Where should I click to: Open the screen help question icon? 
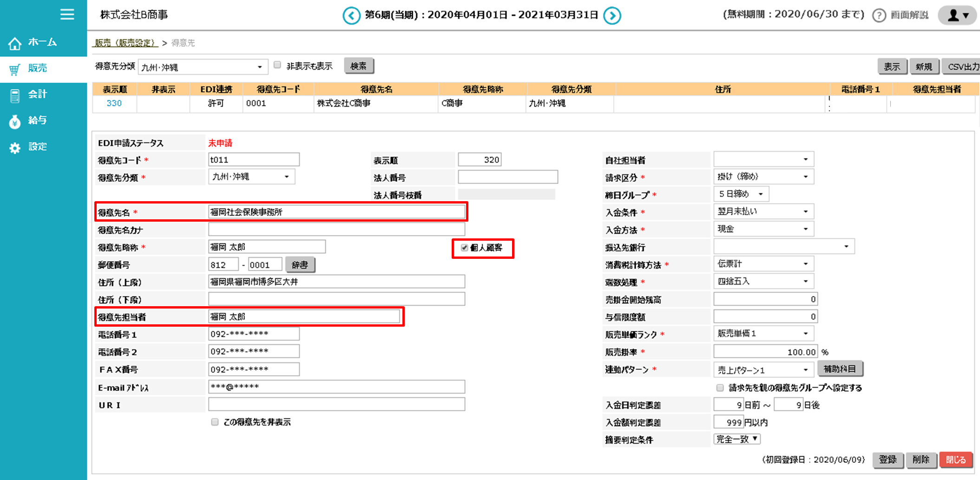point(879,16)
